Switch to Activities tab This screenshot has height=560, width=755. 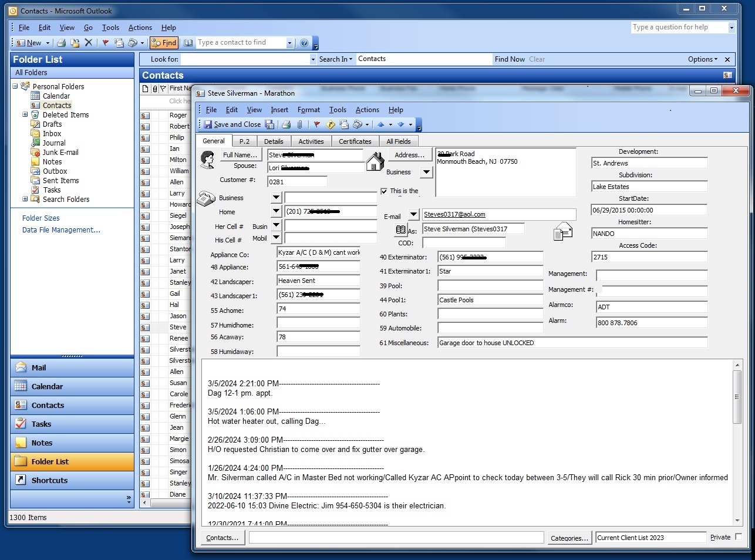(311, 141)
